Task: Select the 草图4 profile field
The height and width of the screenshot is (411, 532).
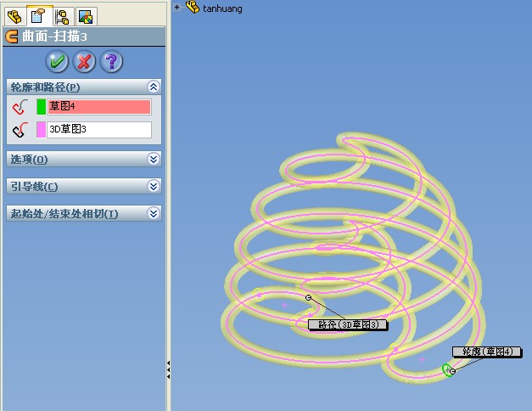Action: click(x=99, y=107)
